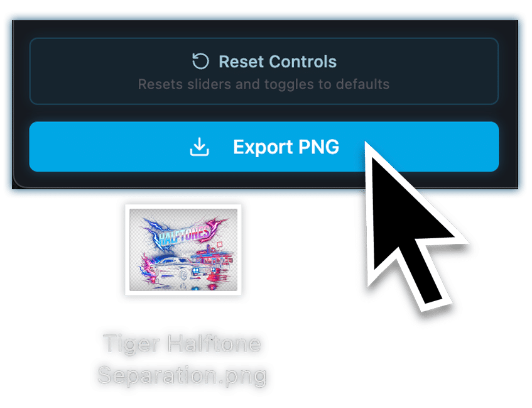Click the Reset Controls button

point(264,71)
